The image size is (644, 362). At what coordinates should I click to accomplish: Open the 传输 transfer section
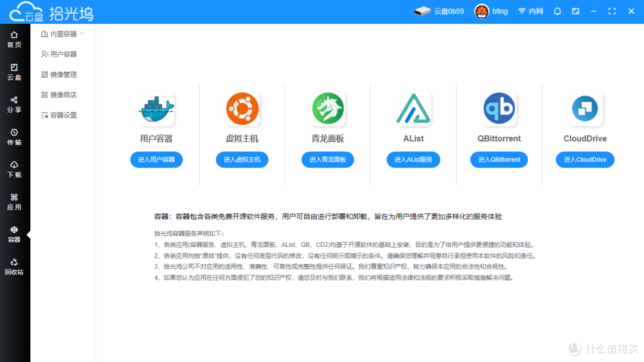pyautogui.click(x=14, y=137)
